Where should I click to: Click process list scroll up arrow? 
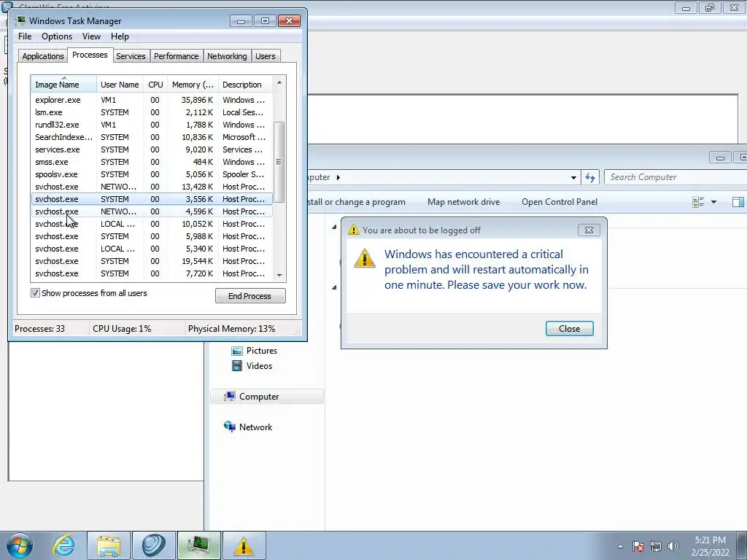coord(279,83)
